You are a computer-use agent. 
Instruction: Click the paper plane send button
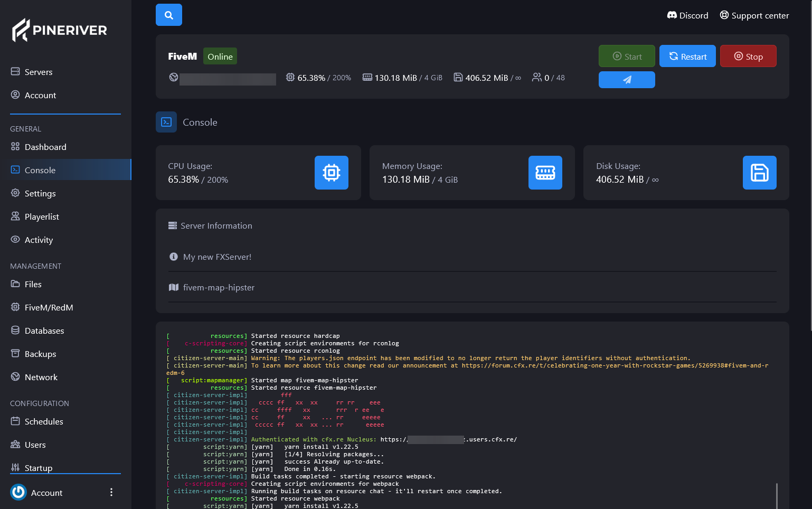click(x=627, y=80)
